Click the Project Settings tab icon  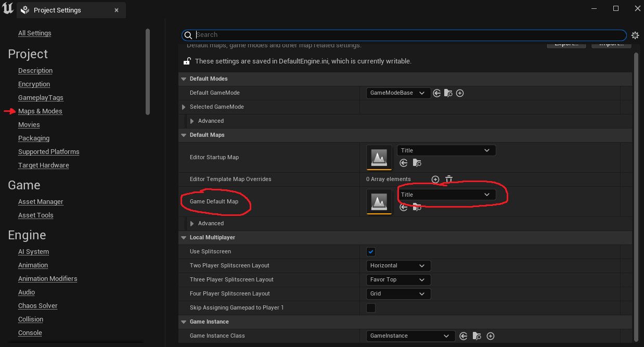(x=24, y=10)
